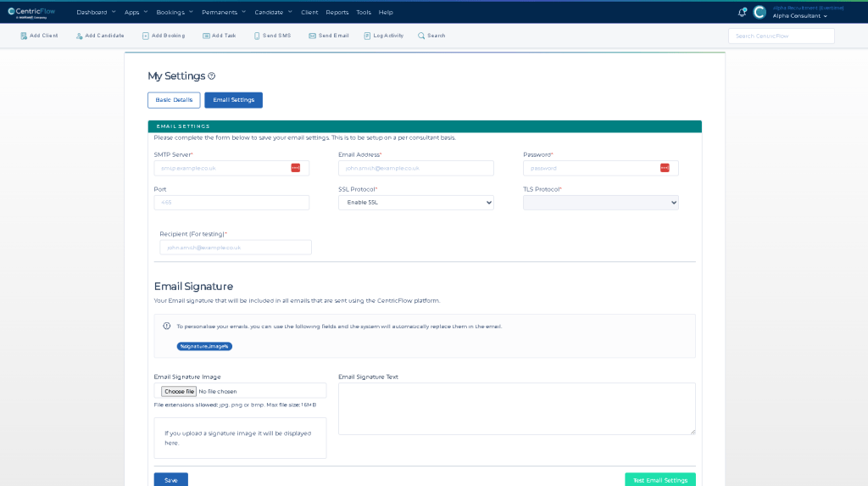
Task: Click the EMAIL SETTINGS section header
Action: (x=425, y=126)
